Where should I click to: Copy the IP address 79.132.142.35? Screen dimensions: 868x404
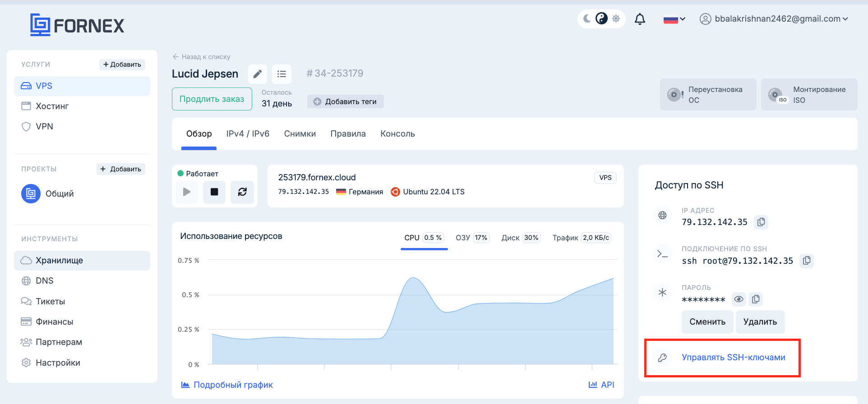(x=761, y=222)
